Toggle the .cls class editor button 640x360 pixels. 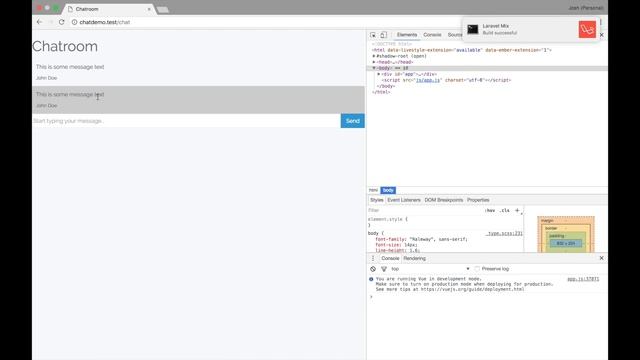[x=504, y=211]
